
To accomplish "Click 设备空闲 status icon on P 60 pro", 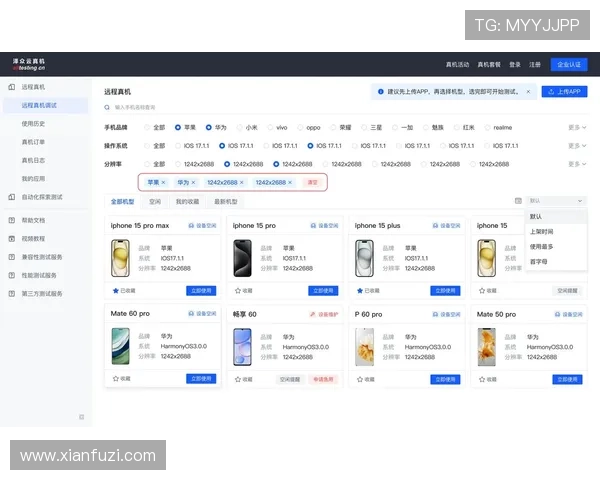I will (435, 315).
